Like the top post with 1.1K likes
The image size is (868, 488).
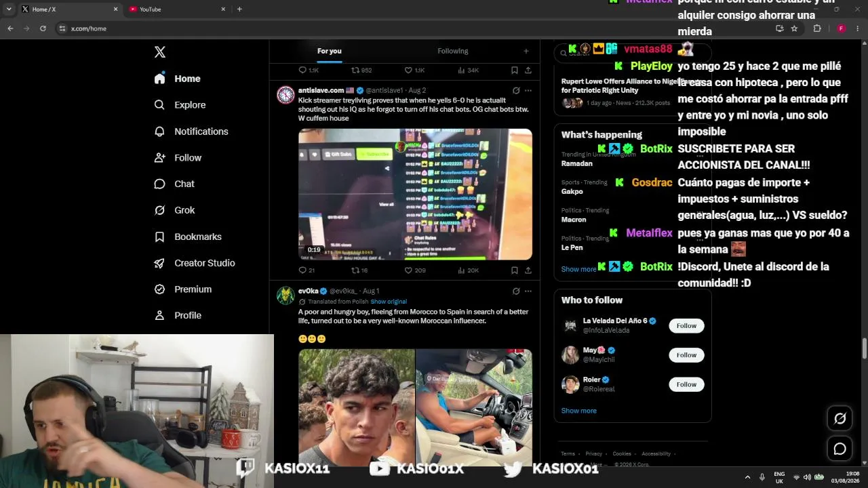click(x=414, y=70)
